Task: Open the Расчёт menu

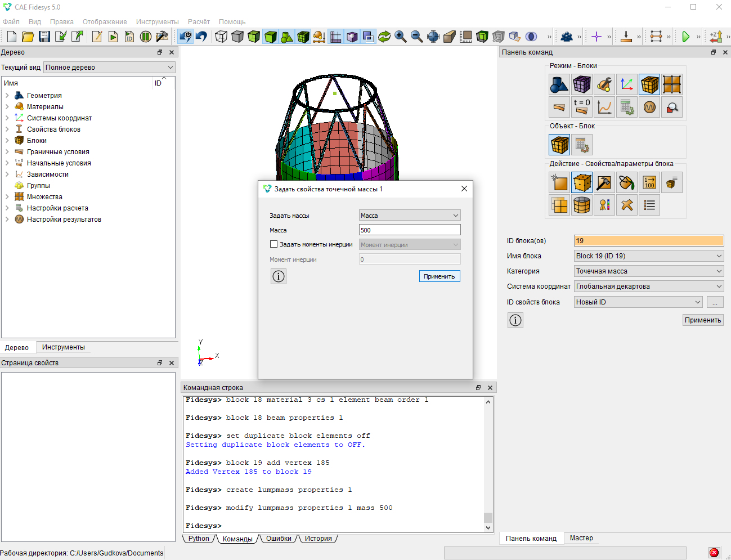Action: point(199,22)
